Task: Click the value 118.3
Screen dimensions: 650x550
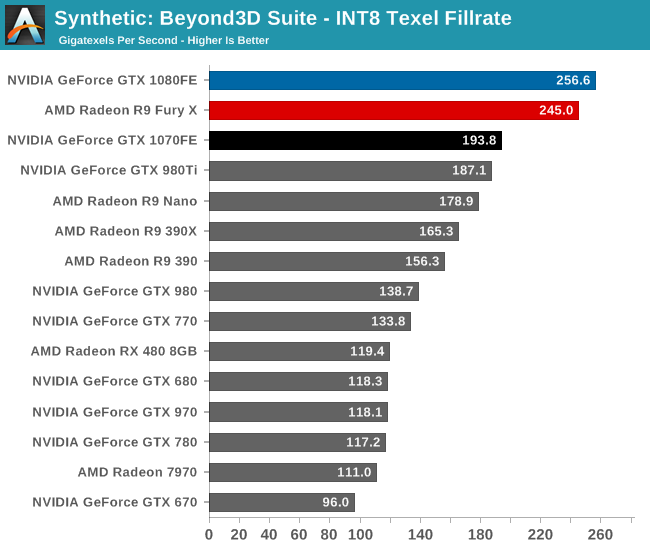Action: [x=365, y=381]
